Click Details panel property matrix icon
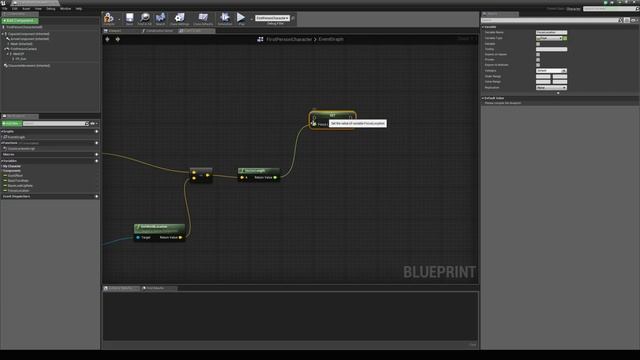 627,20
